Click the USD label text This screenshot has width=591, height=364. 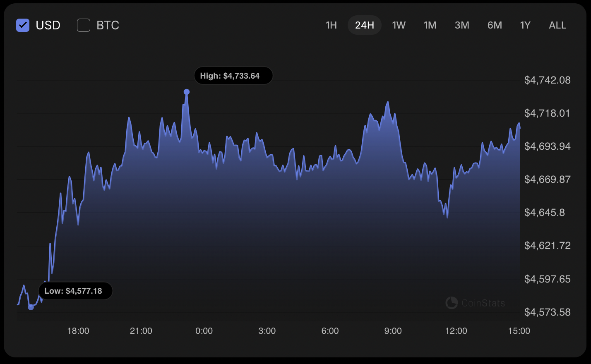tap(48, 25)
